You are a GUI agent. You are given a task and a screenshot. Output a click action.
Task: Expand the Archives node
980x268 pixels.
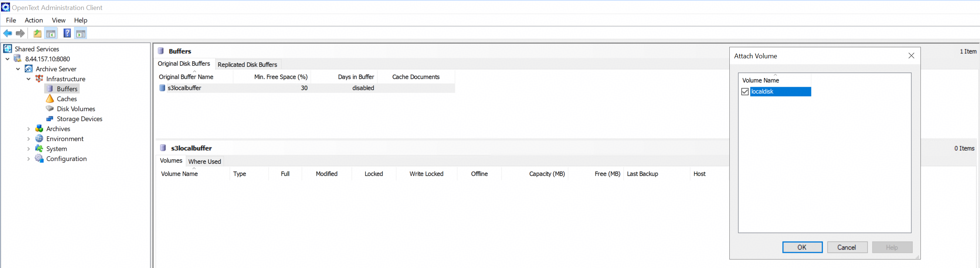(28, 129)
